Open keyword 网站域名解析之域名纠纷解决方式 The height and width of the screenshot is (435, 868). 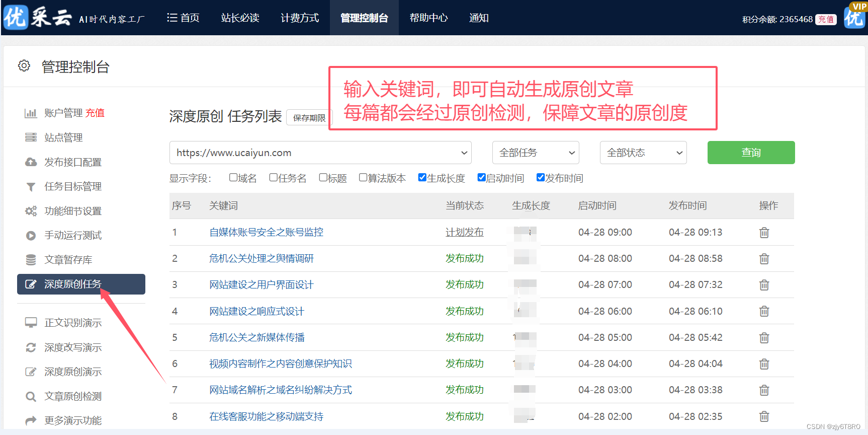[x=281, y=390]
